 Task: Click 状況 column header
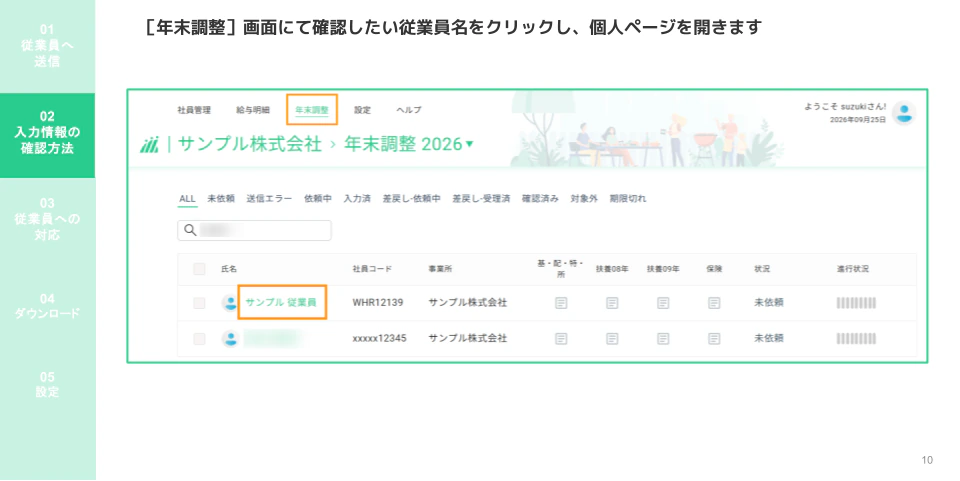tap(762, 269)
